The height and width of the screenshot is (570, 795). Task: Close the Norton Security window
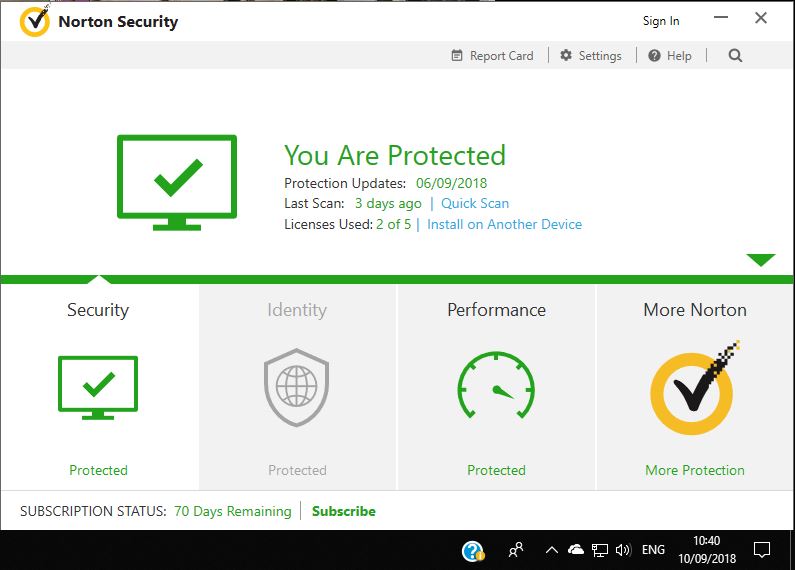coord(761,18)
